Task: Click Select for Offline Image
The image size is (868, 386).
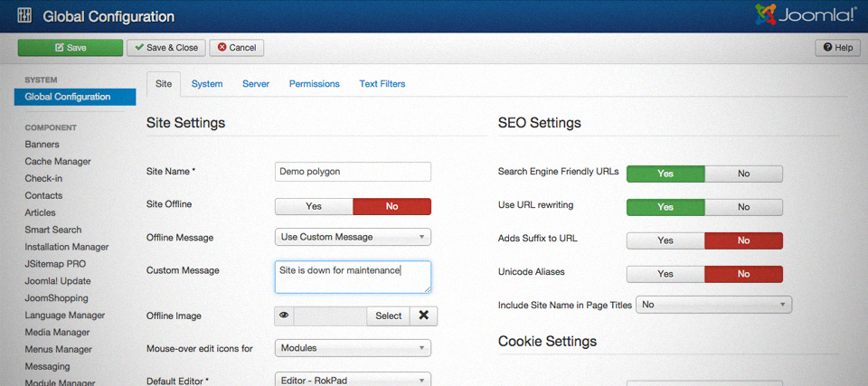Action: 388,315
